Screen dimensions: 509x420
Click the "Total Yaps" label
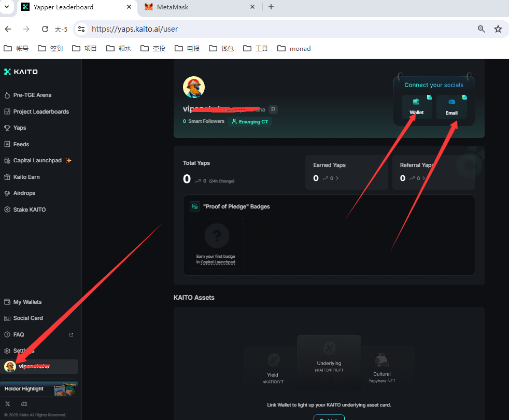(x=196, y=163)
